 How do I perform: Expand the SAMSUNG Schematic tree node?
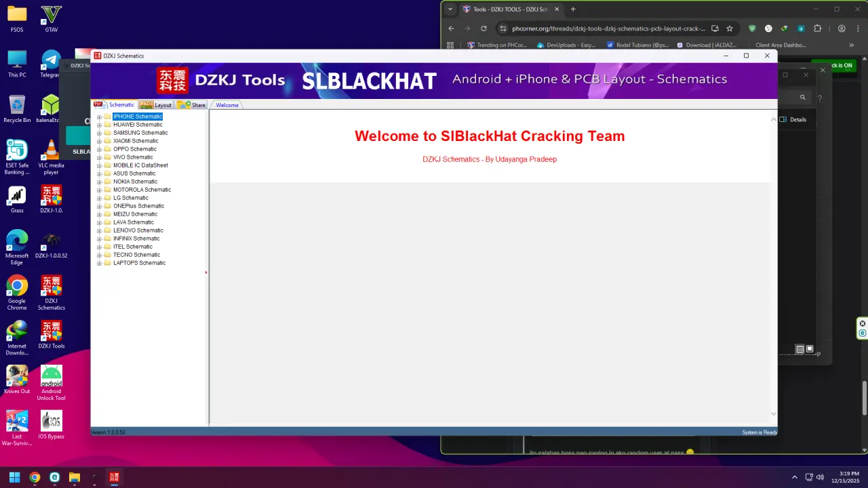click(x=99, y=133)
